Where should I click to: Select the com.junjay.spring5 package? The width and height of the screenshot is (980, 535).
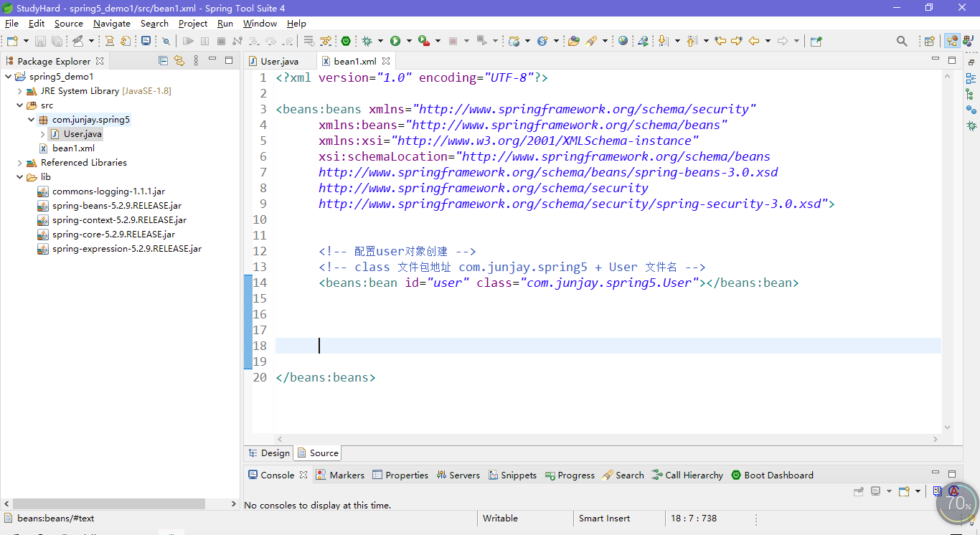(91, 120)
